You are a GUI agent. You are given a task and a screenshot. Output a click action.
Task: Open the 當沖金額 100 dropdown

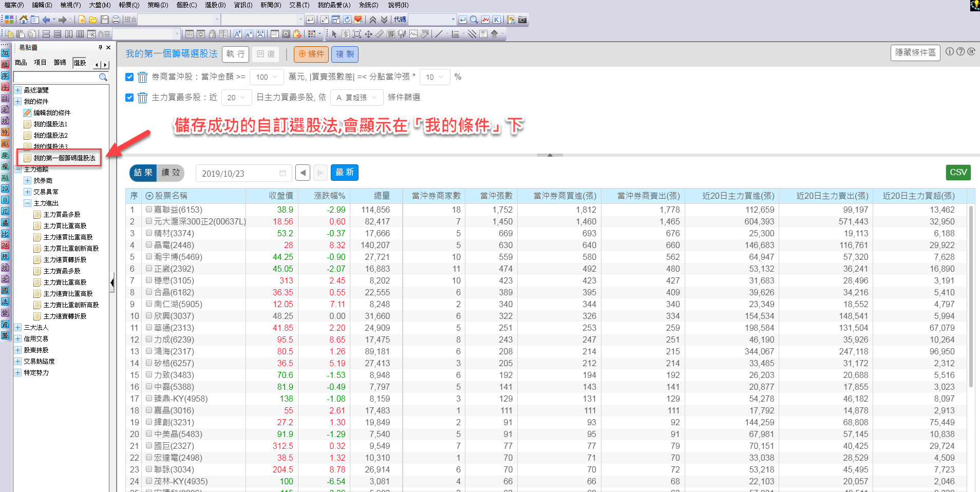pos(267,77)
